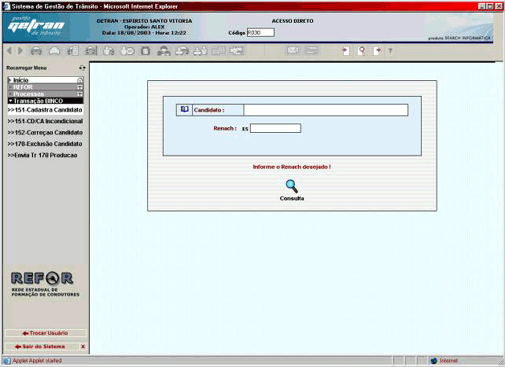
Task: Click the 'Operador: ALEX' text
Action: [x=144, y=27]
